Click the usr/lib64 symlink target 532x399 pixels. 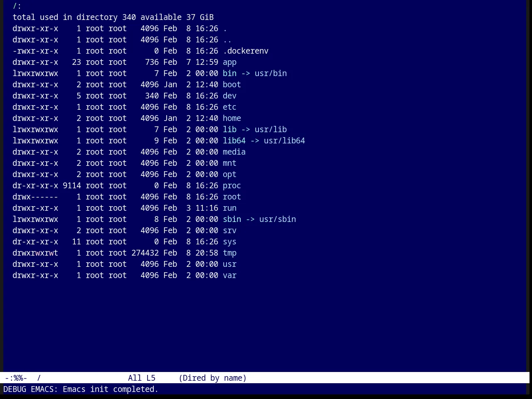pyautogui.click(x=284, y=141)
